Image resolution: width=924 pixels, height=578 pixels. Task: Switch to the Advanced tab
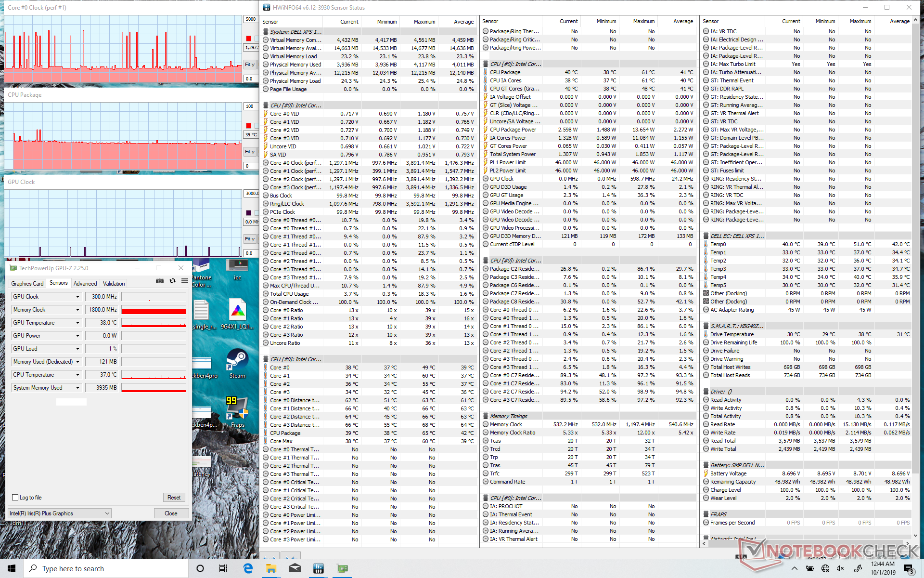(85, 284)
